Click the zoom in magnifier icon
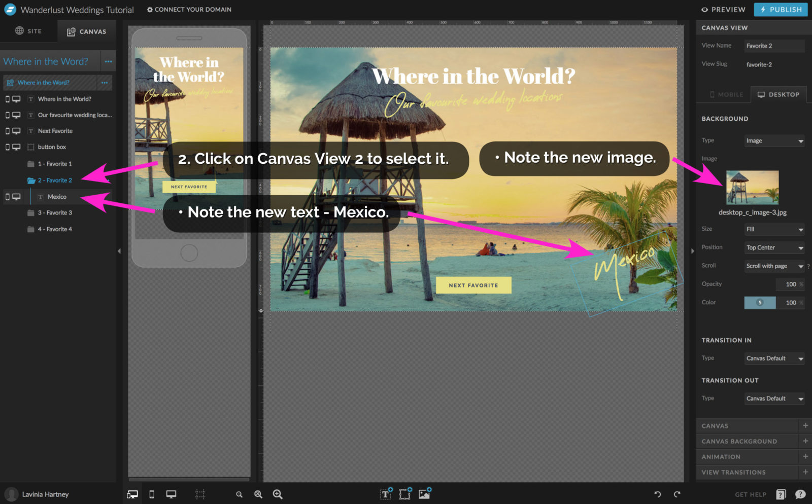The image size is (812, 504). click(278, 494)
